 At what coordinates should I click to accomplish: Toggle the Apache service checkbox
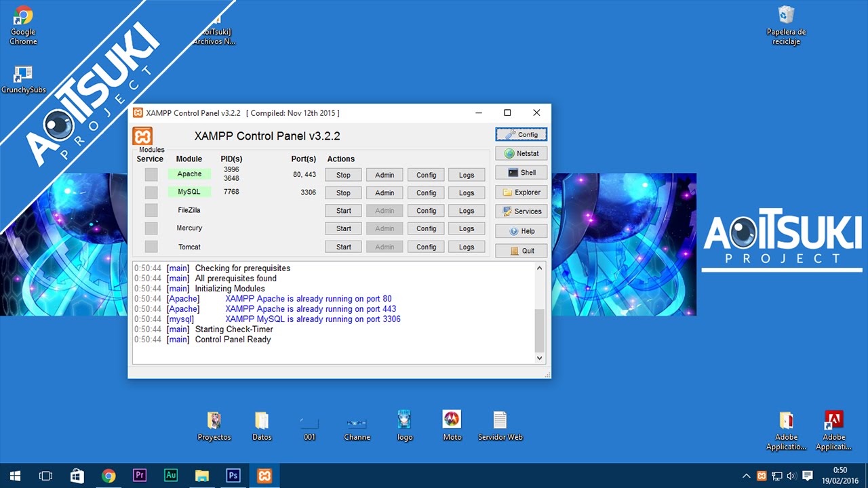(151, 174)
